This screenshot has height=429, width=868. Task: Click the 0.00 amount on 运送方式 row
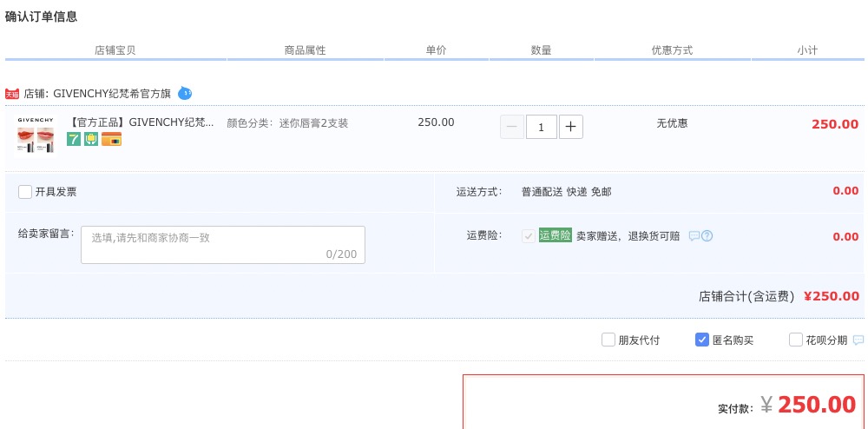pyautogui.click(x=845, y=192)
